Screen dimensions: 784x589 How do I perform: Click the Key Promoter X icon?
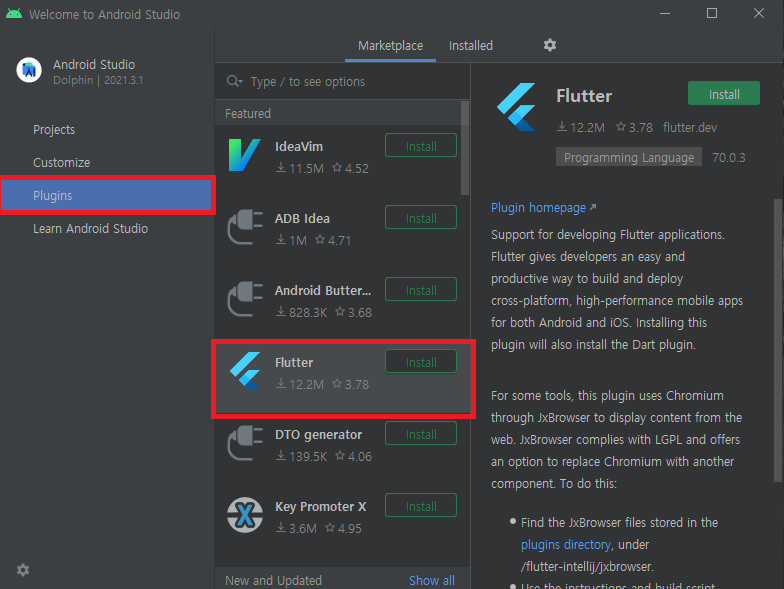click(x=245, y=515)
